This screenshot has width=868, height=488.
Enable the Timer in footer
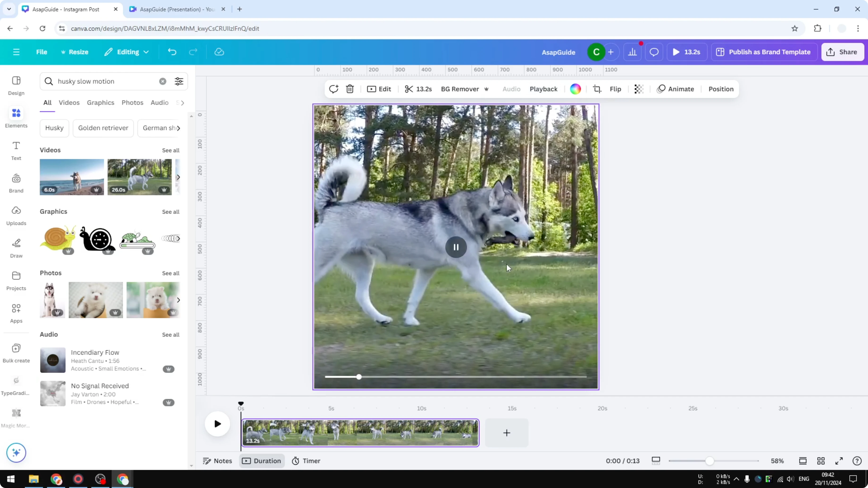[306, 461]
